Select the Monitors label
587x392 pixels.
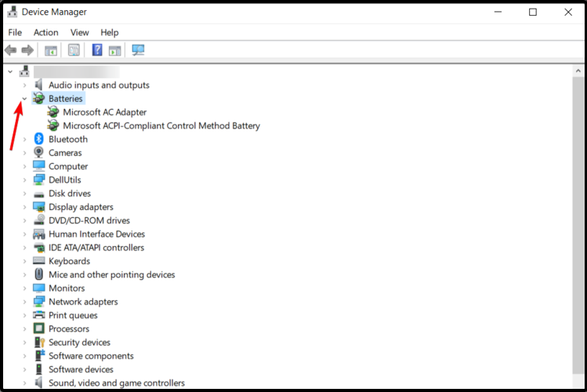point(67,288)
